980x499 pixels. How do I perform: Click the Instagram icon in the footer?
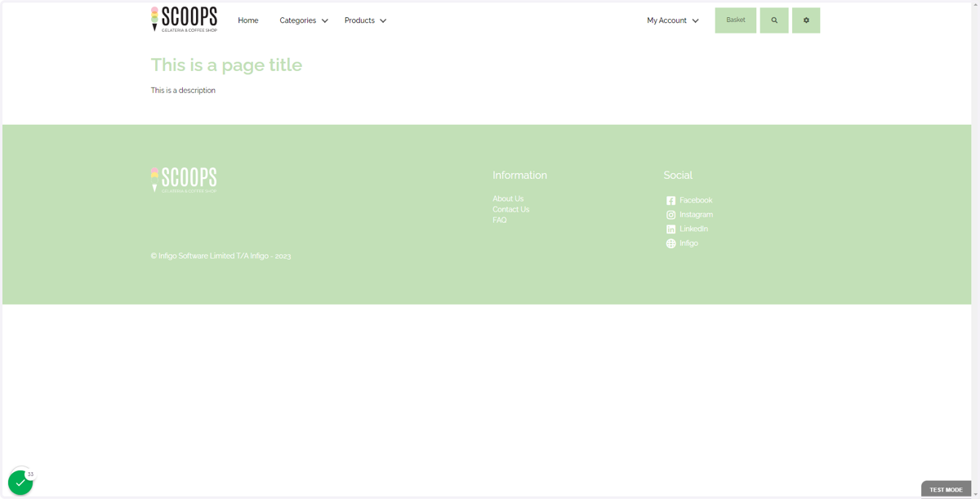670,215
